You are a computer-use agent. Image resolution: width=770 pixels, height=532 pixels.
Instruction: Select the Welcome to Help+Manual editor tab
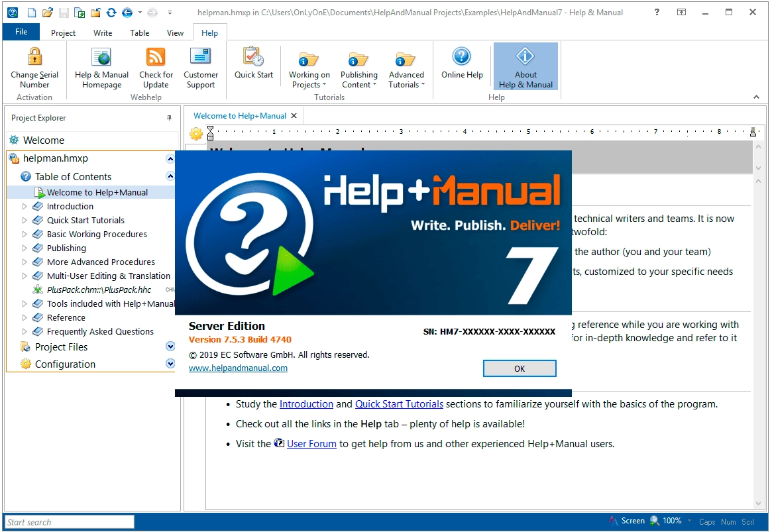pyautogui.click(x=240, y=116)
